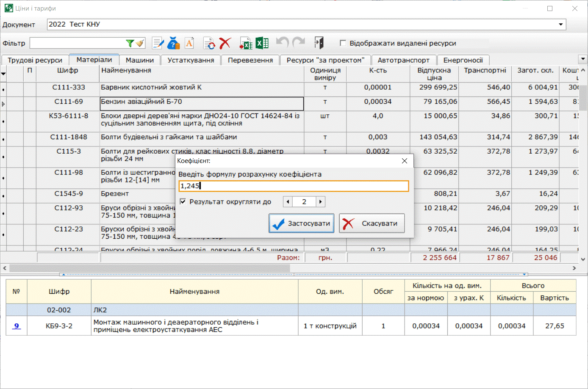The image size is (588, 389).
Task: Click the document refresh icon in toolbar
Action: 209,43
